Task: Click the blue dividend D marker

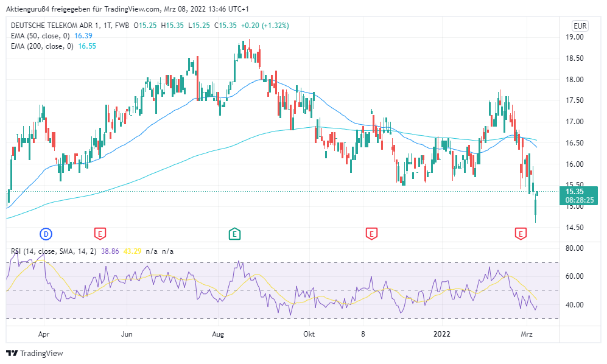Action: (x=46, y=234)
